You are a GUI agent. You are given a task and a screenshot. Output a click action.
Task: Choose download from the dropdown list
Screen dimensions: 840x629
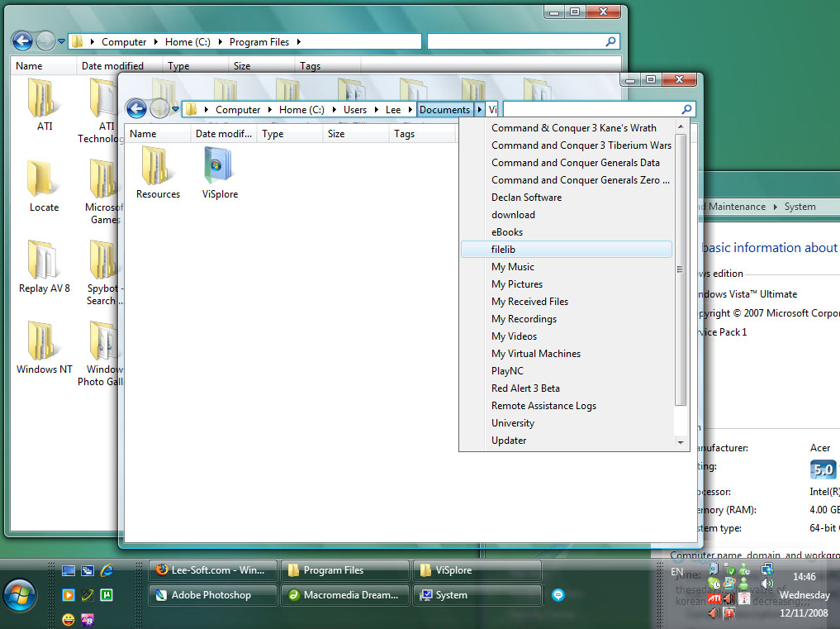567,215
